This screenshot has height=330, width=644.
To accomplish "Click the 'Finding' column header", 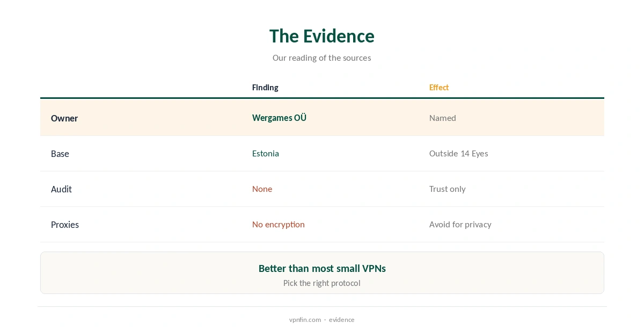I will 265,88.
